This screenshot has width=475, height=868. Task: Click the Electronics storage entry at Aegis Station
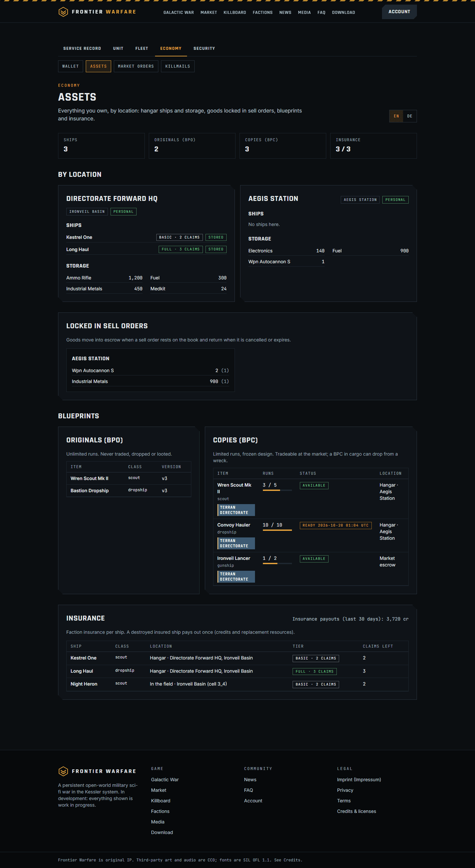pyautogui.click(x=286, y=251)
